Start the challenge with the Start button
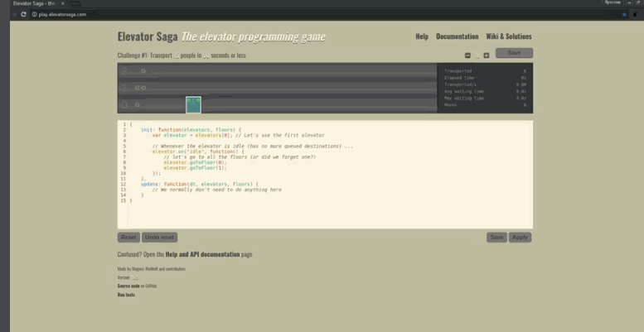The height and width of the screenshot is (332, 644). (x=514, y=53)
